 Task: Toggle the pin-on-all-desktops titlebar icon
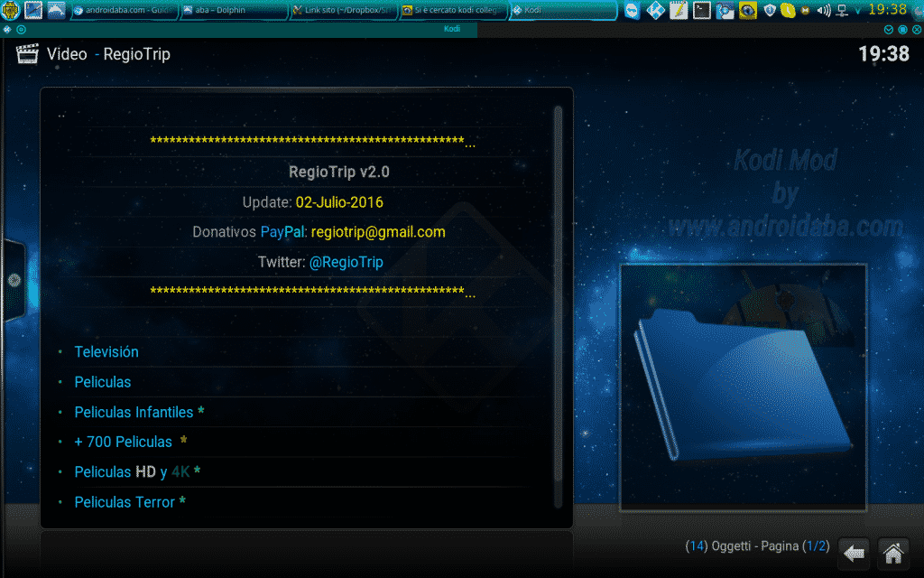[22, 29]
